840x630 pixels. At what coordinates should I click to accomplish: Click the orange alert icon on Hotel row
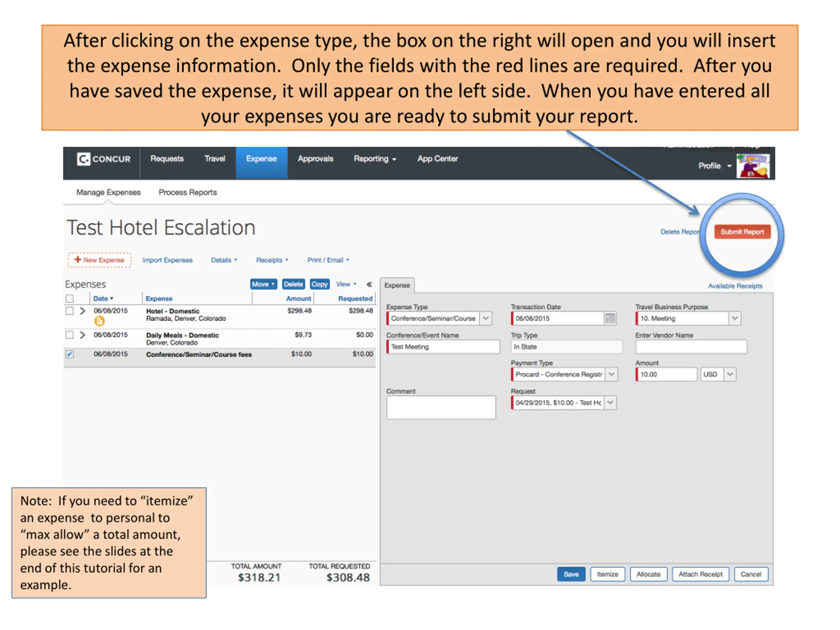[99, 321]
